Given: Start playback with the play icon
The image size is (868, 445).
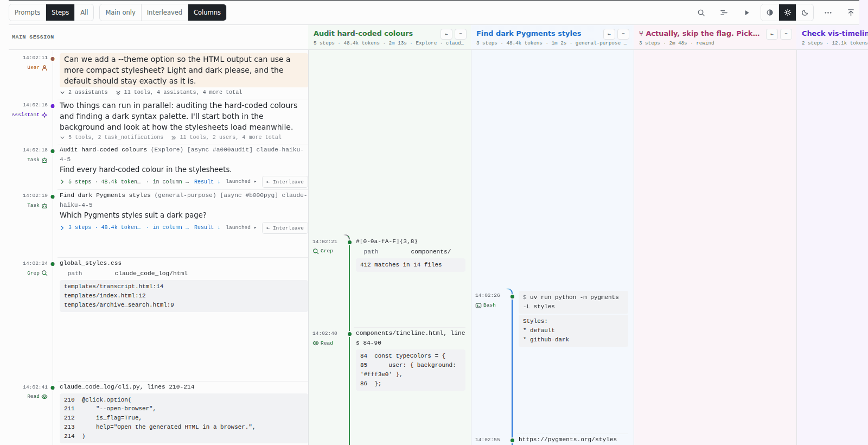Looking at the screenshot, I should coord(746,12).
